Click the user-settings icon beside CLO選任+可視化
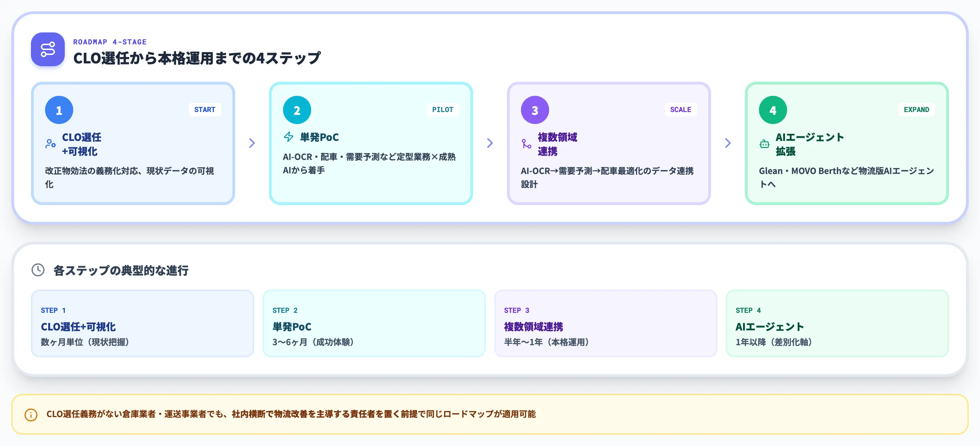The height and width of the screenshot is (446, 980). coord(51,144)
